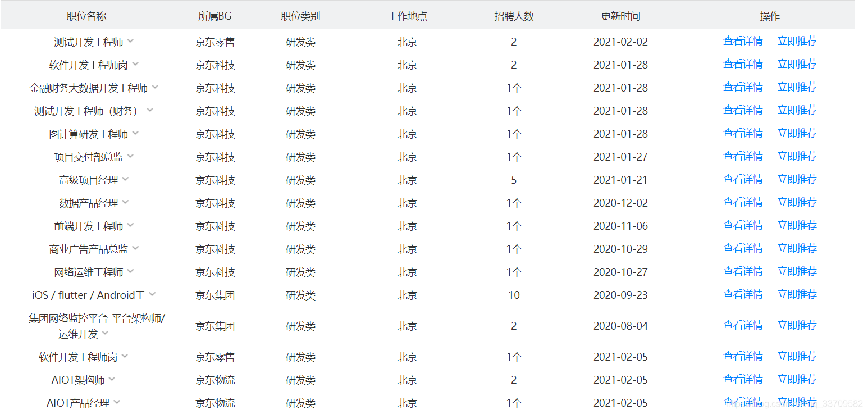Expand the 网络运维工程师 chevron
This screenshot has width=868, height=414.
point(130,271)
